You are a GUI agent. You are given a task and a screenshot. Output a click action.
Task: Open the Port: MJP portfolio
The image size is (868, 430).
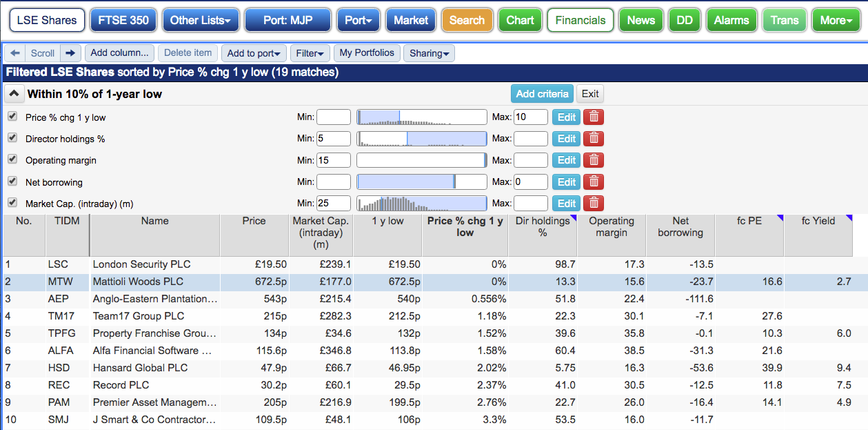(x=287, y=20)
